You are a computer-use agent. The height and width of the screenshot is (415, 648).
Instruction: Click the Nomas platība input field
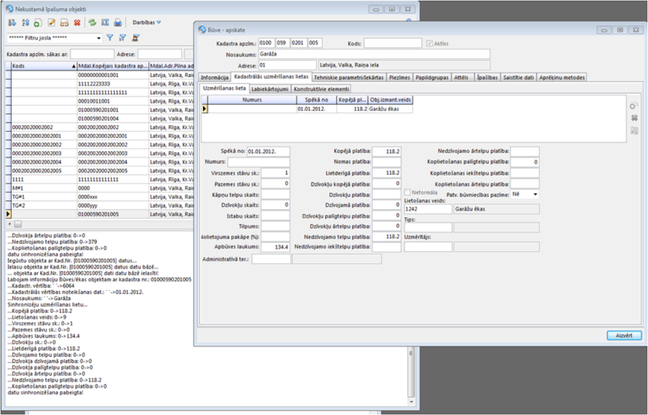click(x=386, y=162)
